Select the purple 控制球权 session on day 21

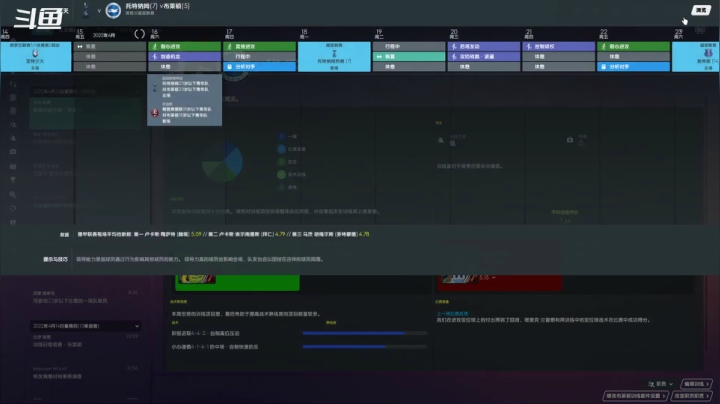pyautogui.click(x=559, y=46)
